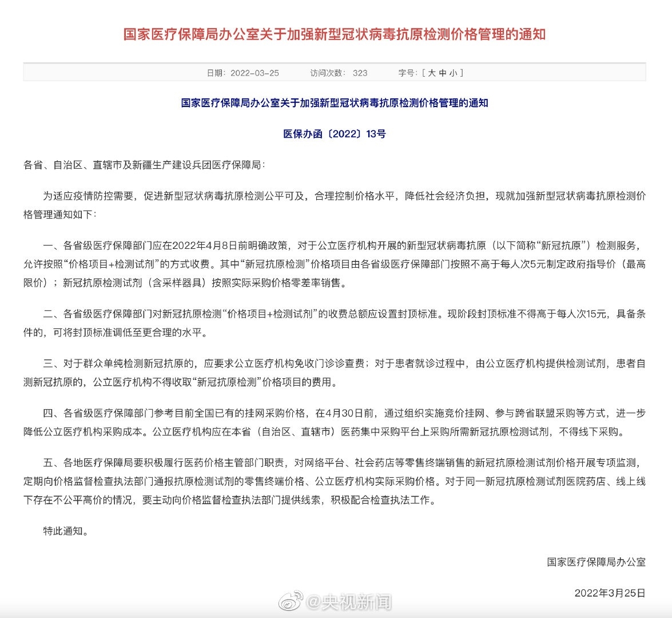Click the dark blue bold subtitle heading
Screen dimensions: 672x618
[335, 103]
